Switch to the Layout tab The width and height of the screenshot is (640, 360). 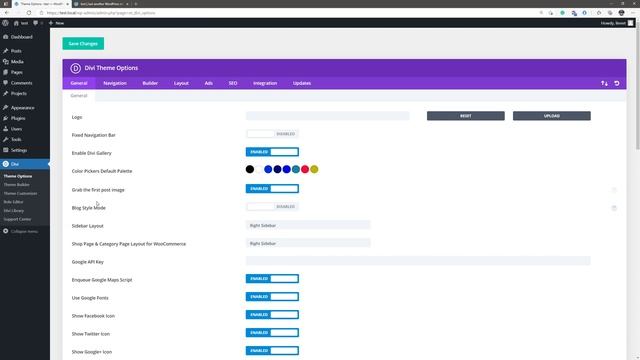point(181,83)
